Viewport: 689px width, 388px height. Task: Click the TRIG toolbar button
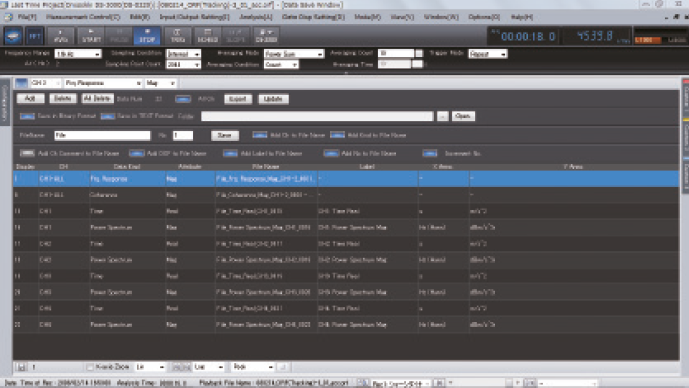tap(178, 36)
